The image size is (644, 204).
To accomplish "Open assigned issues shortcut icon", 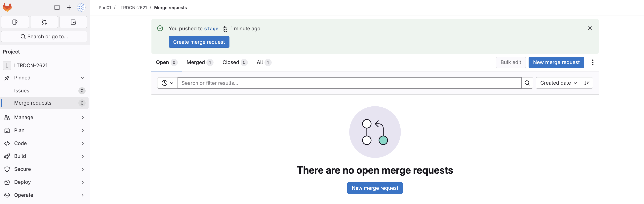I will (x=15, y=22).
